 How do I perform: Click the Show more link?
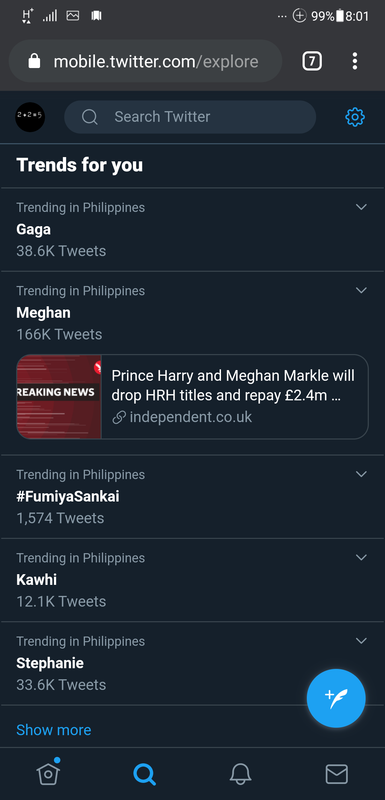(x=54, y=730)
